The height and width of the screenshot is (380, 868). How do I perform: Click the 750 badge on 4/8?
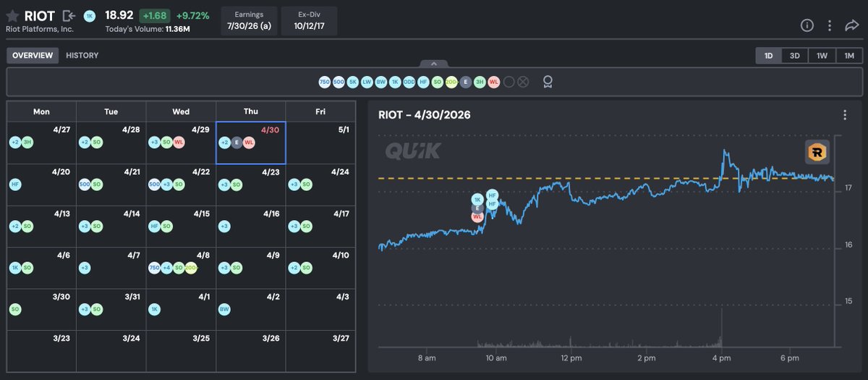tap(154, 269)
